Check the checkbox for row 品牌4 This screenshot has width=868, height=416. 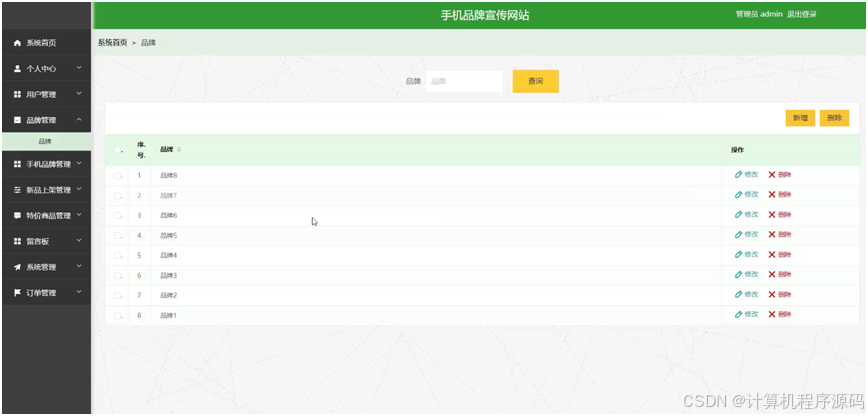click(x=117, y=255)
